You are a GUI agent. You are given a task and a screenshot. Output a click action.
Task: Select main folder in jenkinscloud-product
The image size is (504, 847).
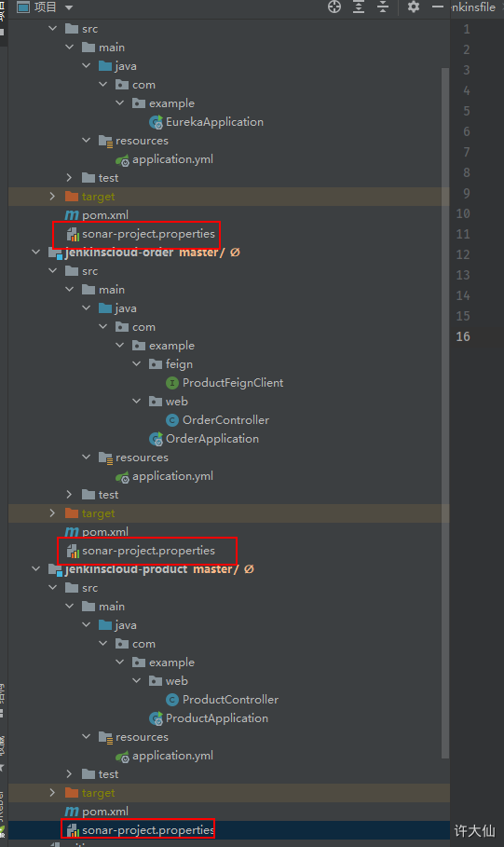pos(111,607)
